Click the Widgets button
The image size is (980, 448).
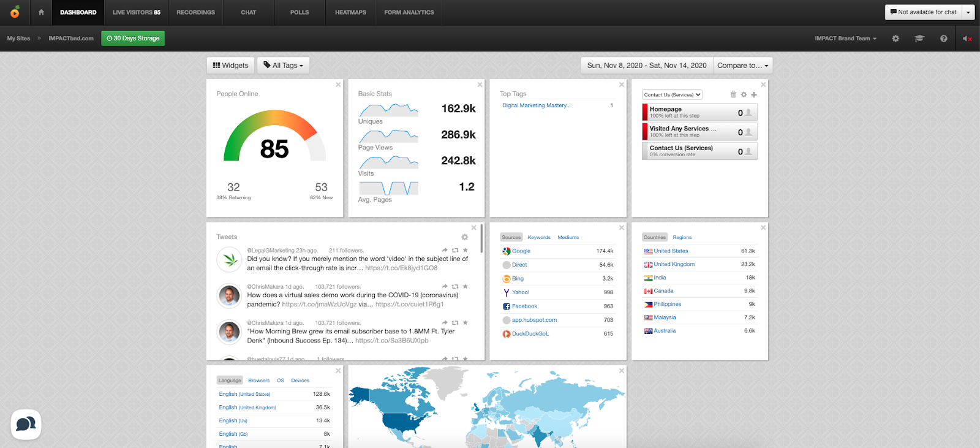pyautogui.click(x=230, y=66)
